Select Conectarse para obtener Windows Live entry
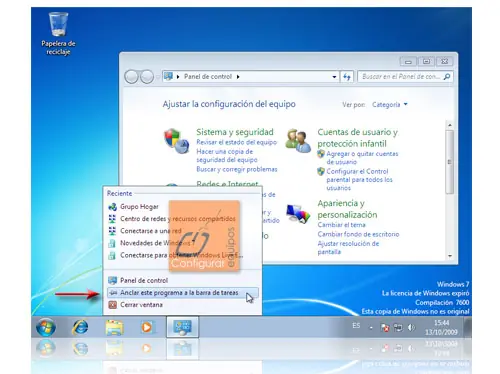500x374 pixels. pos(182,255)
